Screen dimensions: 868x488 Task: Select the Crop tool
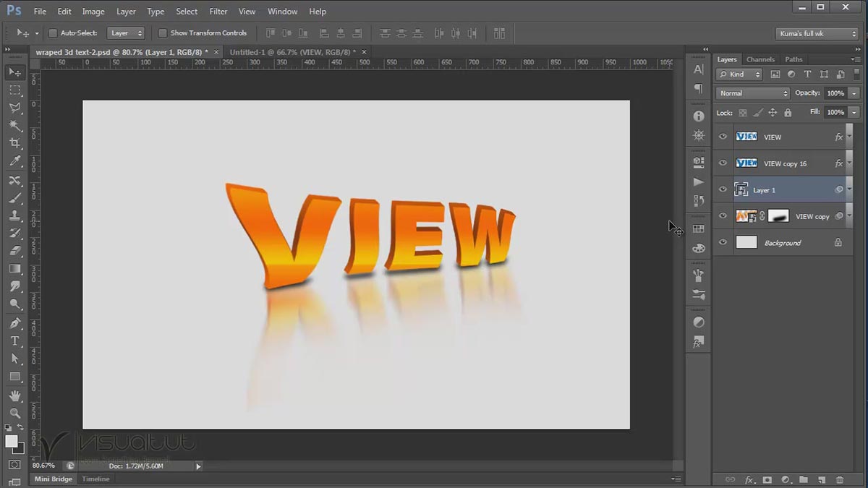click(x=15, y=143)
